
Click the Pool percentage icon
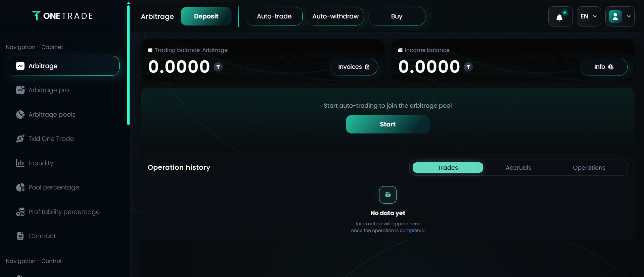(x=20, y=187)
